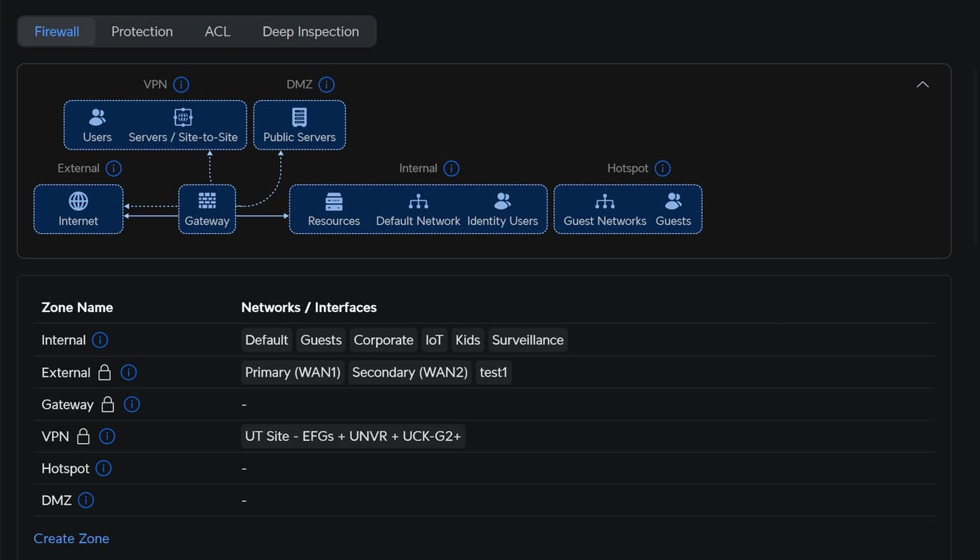The image size is (980, 560).
Task: Click the IoT network tag
Action: 435,340
